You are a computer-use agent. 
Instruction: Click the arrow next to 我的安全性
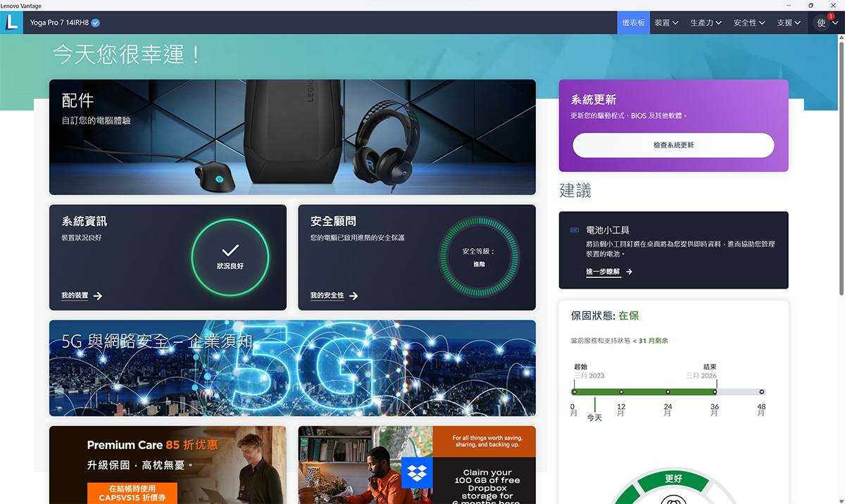pyautogui.click(x=353, y=296)
